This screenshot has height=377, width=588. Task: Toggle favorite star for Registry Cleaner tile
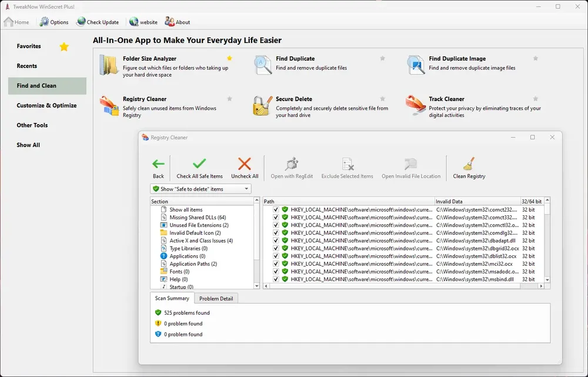229,99
